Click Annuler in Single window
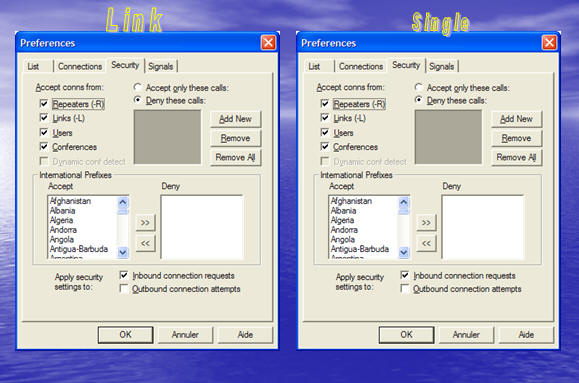Viewport: 579px width, 383px height. [x=466, y=335]
